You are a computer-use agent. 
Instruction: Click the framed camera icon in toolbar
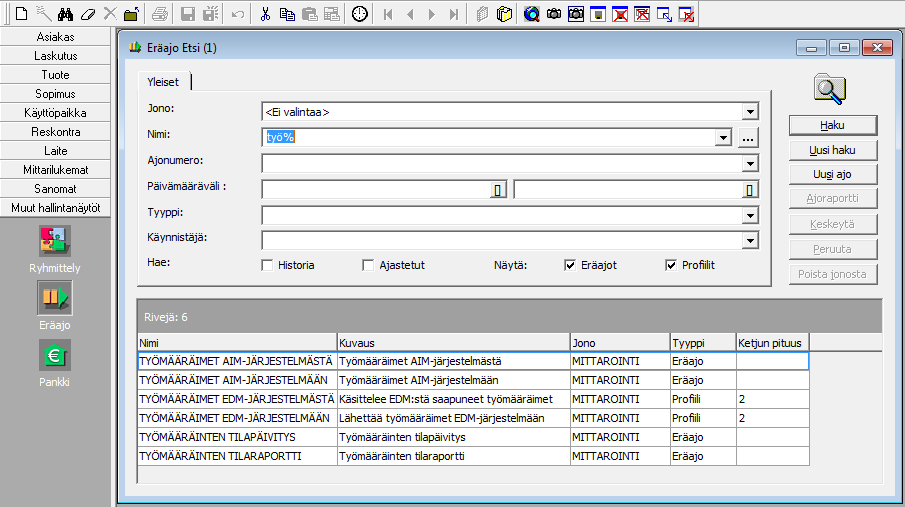pyautogui.click(x=576, y=14)
